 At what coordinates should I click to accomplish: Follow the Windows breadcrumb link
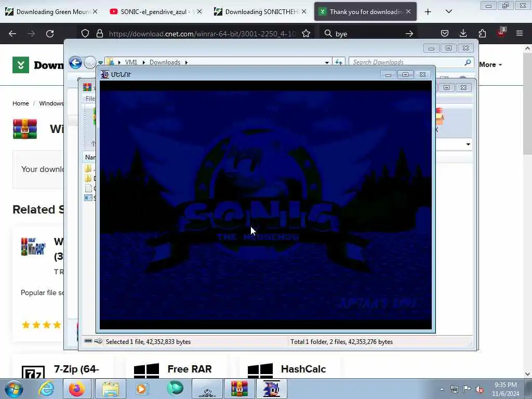pyautogui.click(x=51, y=103)
